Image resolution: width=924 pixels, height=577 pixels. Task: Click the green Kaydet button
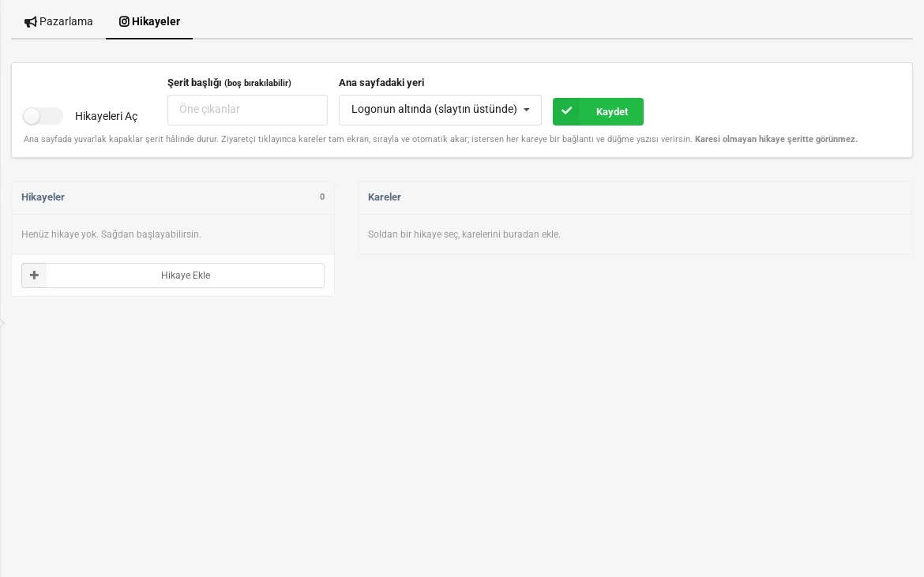point(598,111)
